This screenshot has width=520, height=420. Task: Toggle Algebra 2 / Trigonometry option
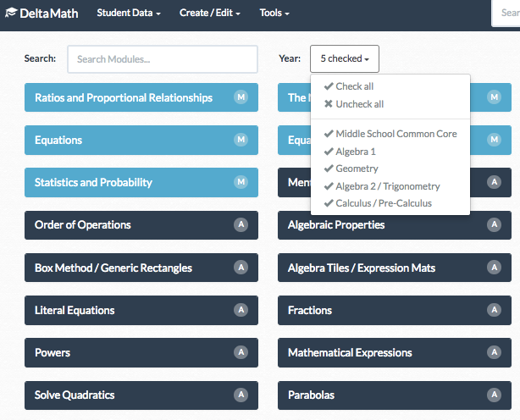tap(381, 186)
